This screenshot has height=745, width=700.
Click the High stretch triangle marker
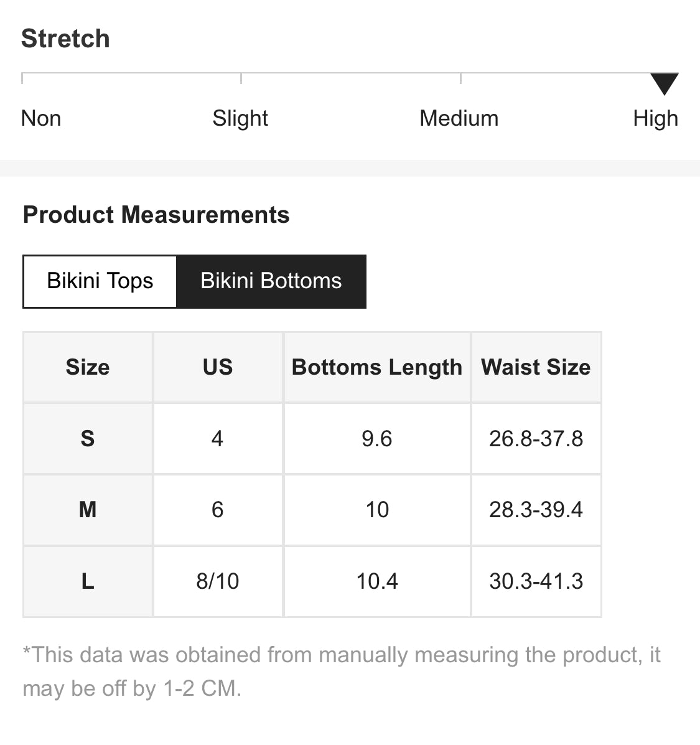(x=664, y=83)
